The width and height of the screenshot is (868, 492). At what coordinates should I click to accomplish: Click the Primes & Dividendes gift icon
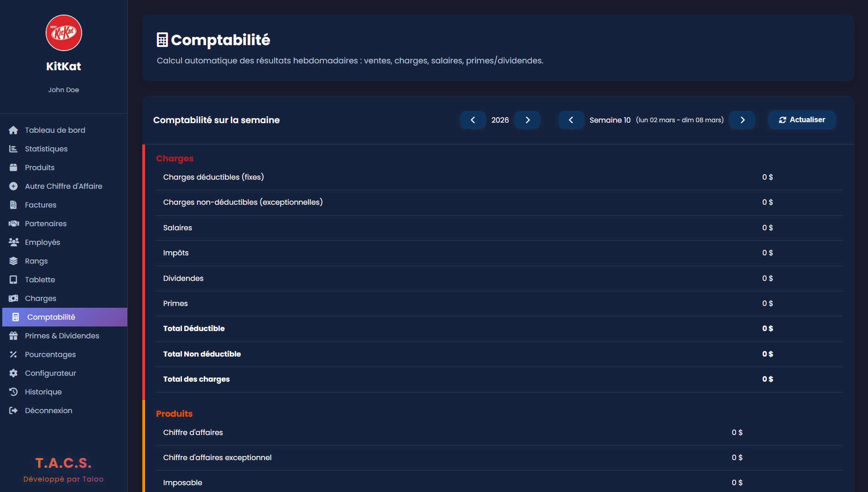click(13, 336)
